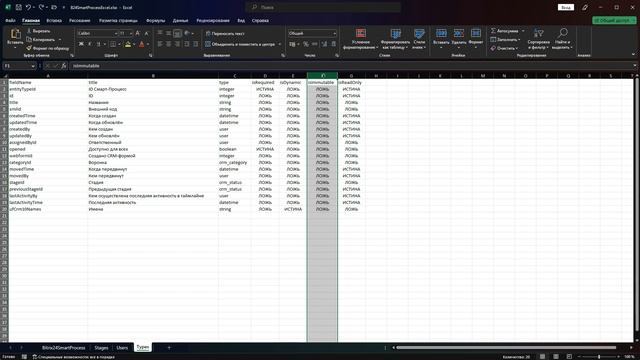Click the Delete cells (Удалить) icon

click(x=459, y=34)
